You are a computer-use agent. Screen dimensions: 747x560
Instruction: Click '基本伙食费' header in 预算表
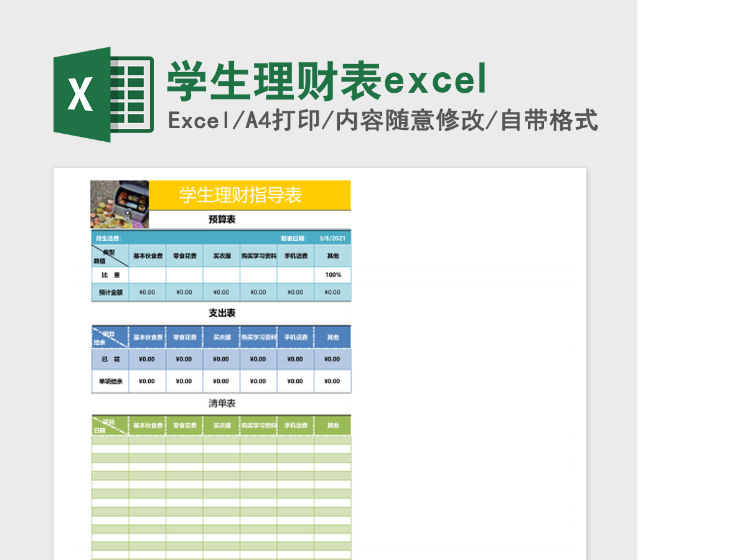coord(148,256)
